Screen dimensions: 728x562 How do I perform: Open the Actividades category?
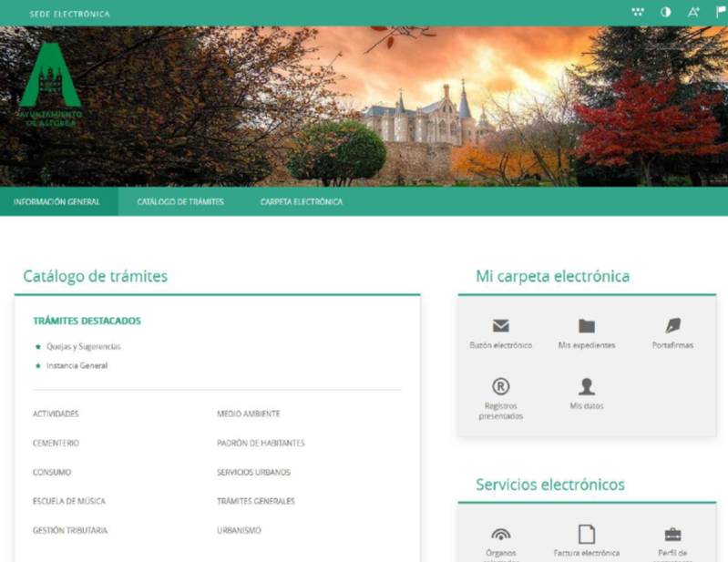tap(56, 414)
